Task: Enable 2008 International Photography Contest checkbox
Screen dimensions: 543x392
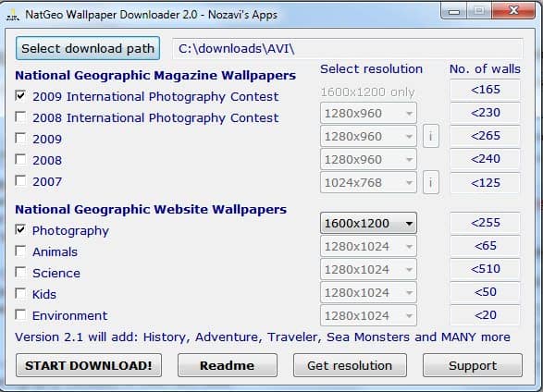Action: click(x=20, y=116)
